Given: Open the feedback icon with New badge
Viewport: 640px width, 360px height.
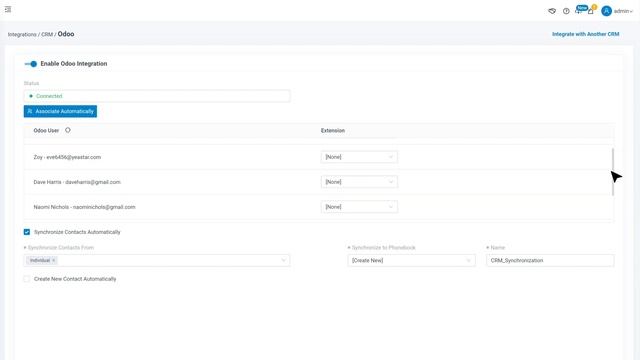Looking at the screenshot, I should (x=580, y=10).
